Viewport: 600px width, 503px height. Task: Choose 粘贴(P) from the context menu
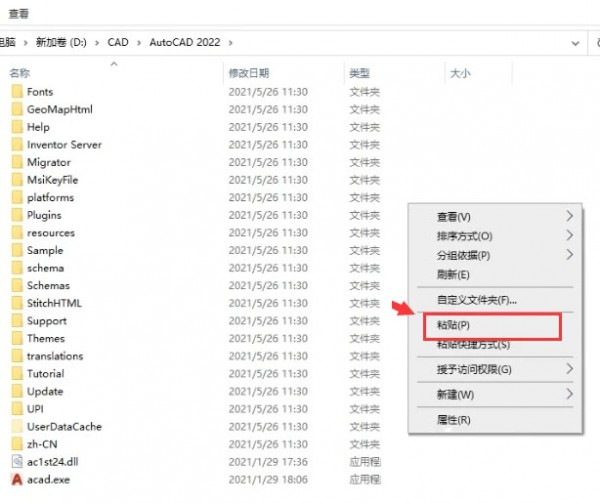click(x=492, y=326)
